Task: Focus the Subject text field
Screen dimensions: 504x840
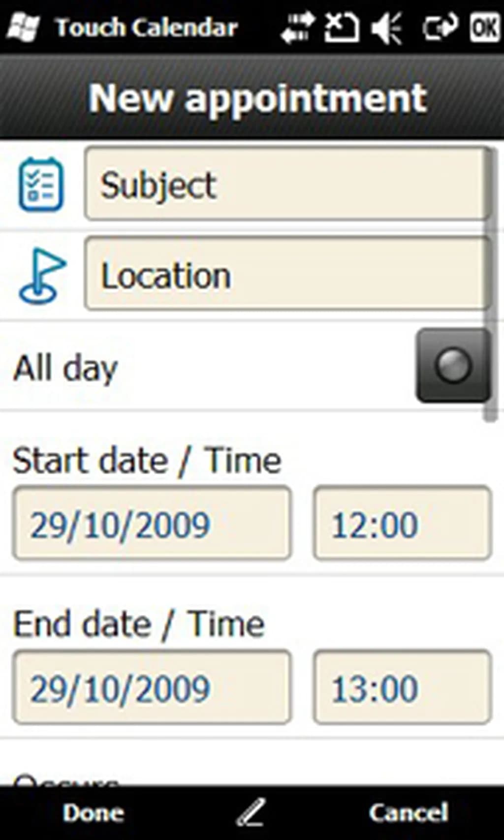Action: [x=285, y=185]
